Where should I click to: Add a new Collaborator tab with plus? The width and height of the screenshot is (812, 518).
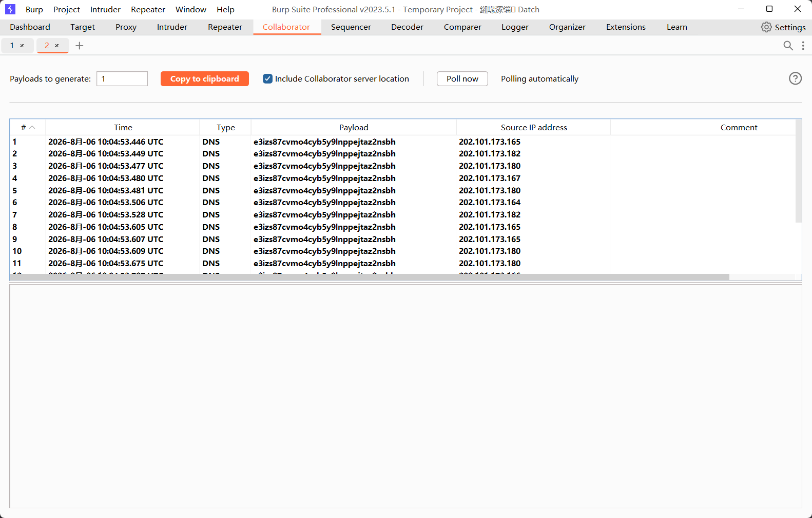click(x=80, y=46)
